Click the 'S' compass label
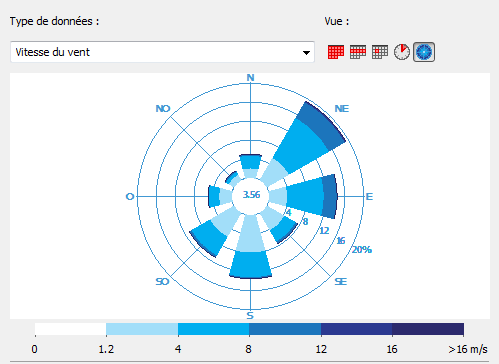Viewport: 499px width, 364px height. (250, 315)
